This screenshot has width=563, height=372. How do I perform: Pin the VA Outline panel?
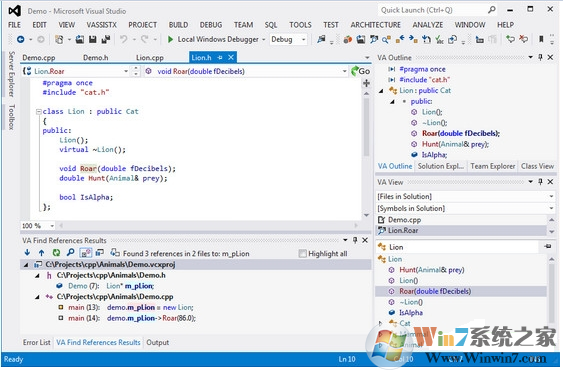click(x=540, y=57)
